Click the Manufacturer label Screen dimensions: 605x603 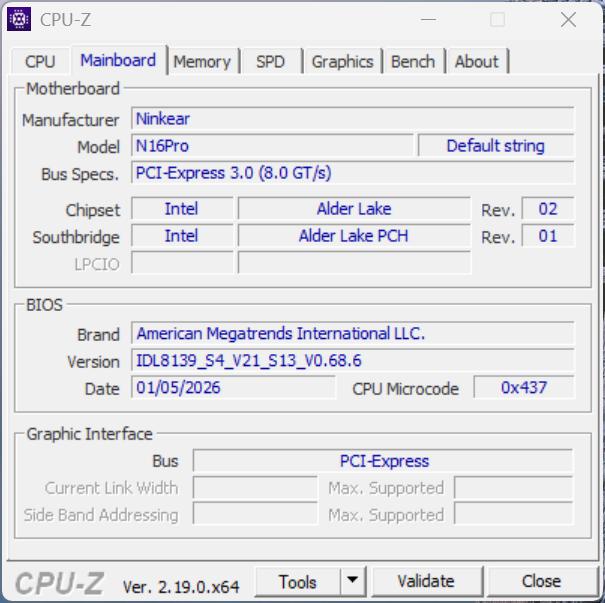(x=71, y=120)
